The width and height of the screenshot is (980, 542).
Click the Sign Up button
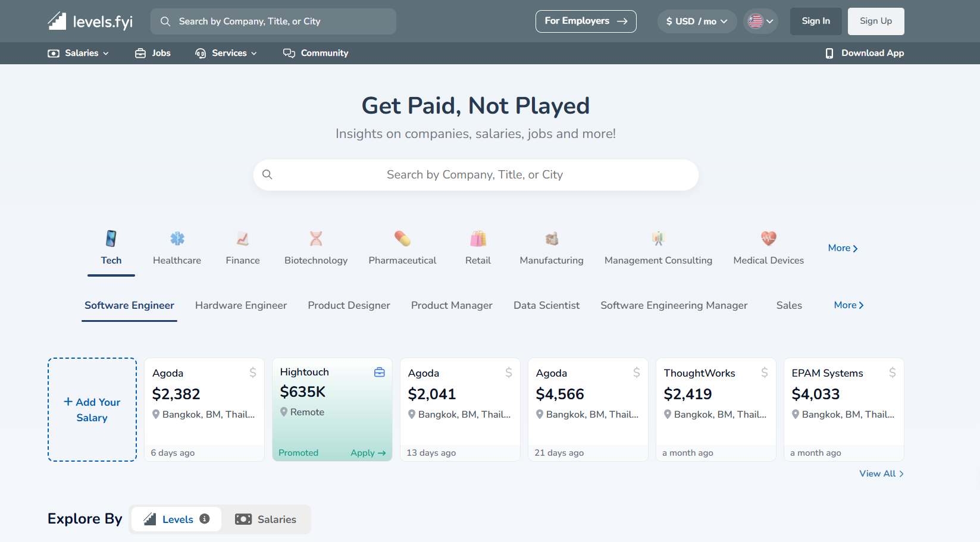click(876, 21)
